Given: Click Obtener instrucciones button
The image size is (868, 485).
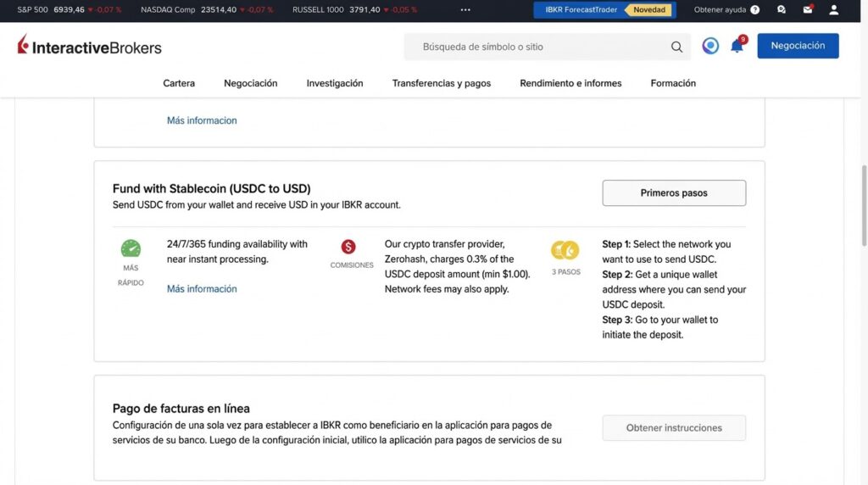Looking at the screenshot, I should coord(674,428).
